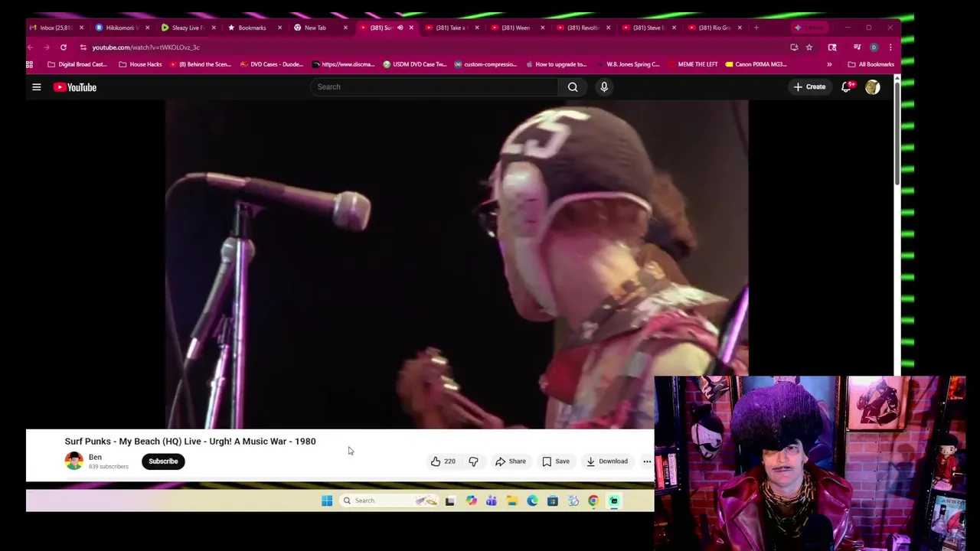Open the Create dropdown button
980x551 pixels.
(x=809, y=87)
